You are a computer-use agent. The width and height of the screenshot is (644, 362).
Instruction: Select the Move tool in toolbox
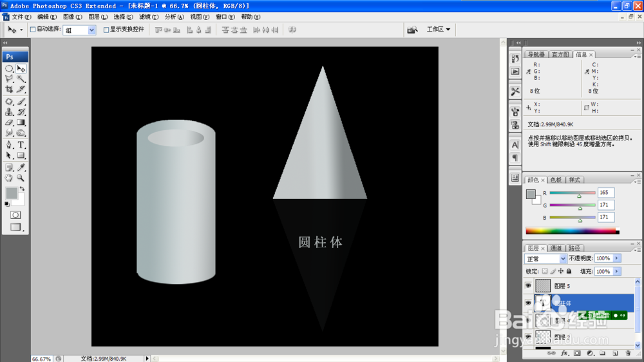pyautogui.click(x=21, y=69)
